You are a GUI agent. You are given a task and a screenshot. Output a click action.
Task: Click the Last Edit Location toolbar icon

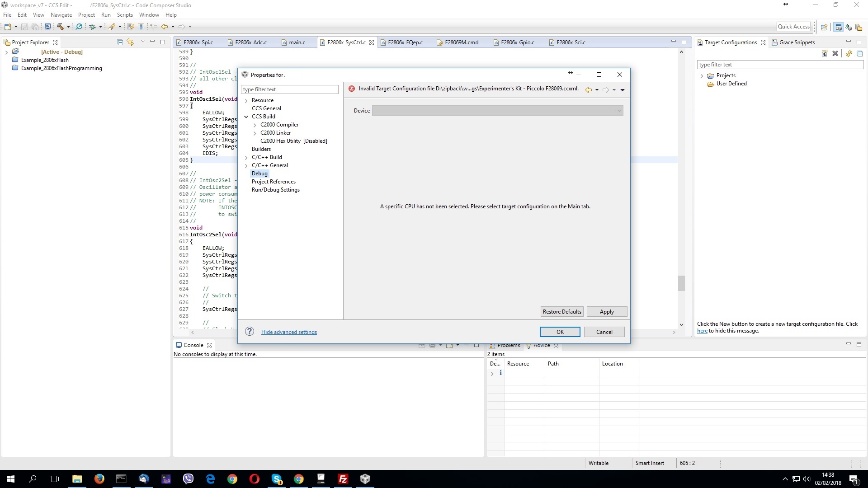[154, 27]
